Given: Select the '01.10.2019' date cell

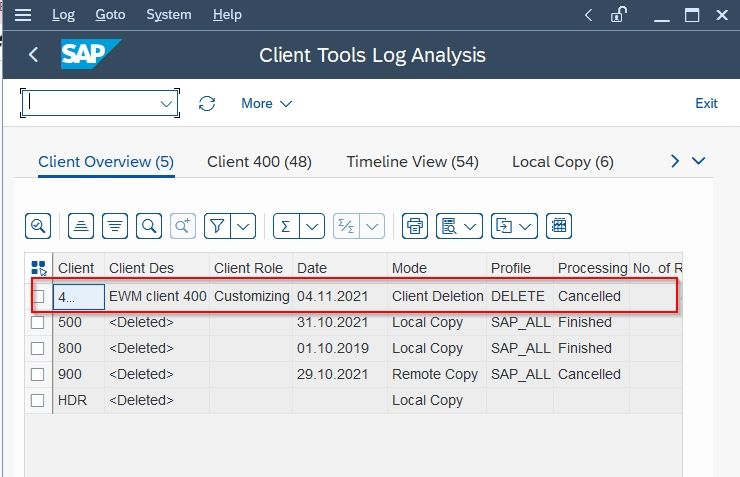Looking at the screenshot, I should click(340, 348).
